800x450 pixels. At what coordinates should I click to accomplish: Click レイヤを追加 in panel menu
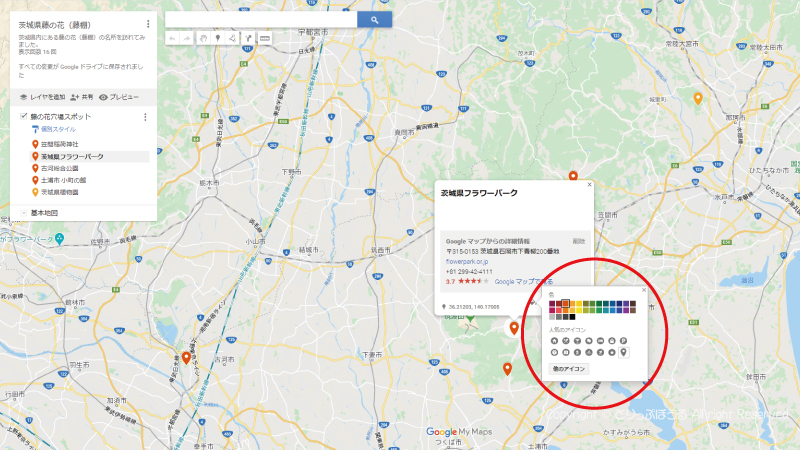42,97
